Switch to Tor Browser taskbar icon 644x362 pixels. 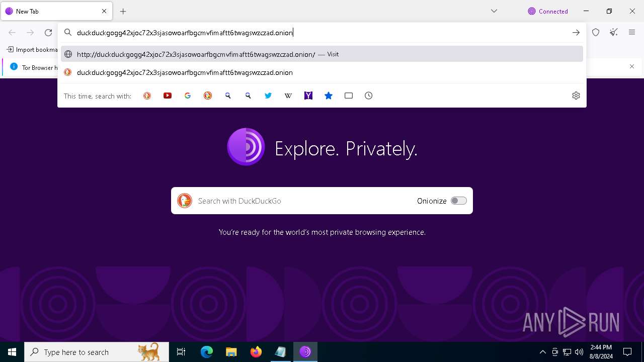pyautogui.click(x=305, y=352)
